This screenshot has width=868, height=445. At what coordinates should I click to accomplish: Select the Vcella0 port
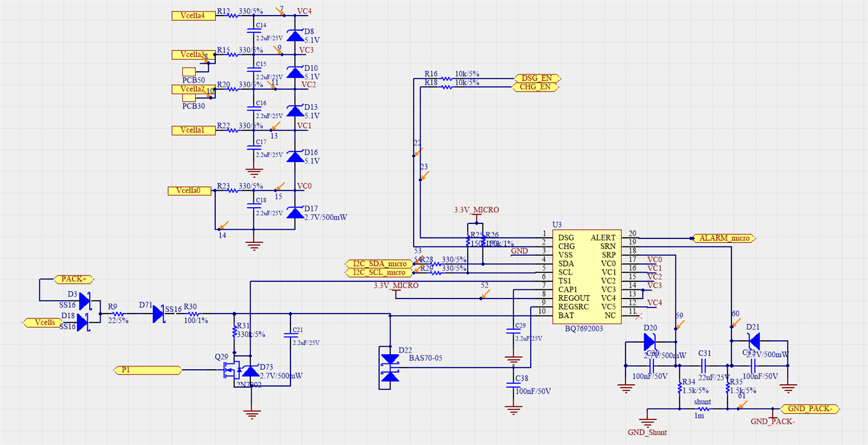pos(189,190)
